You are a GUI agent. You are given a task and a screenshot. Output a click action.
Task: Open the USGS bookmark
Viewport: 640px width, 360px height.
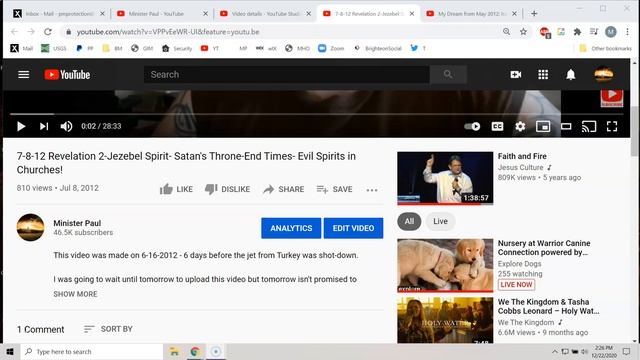tap(54, 48)
